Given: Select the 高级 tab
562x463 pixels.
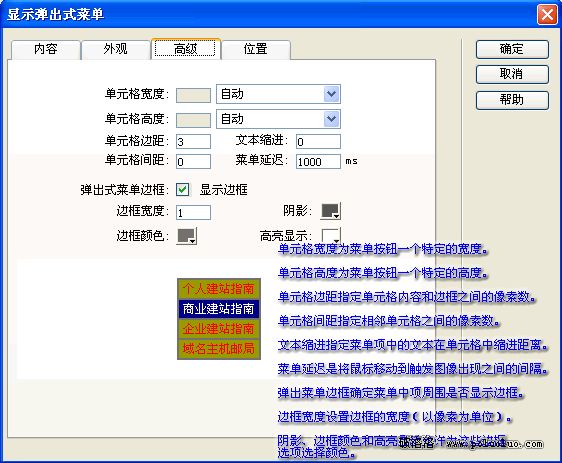Looking at the screenshot, I should tap(185, 49).
